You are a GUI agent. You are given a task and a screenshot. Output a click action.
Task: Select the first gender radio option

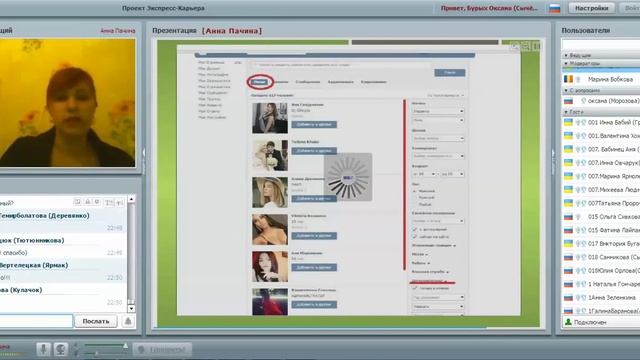(415, 191)
